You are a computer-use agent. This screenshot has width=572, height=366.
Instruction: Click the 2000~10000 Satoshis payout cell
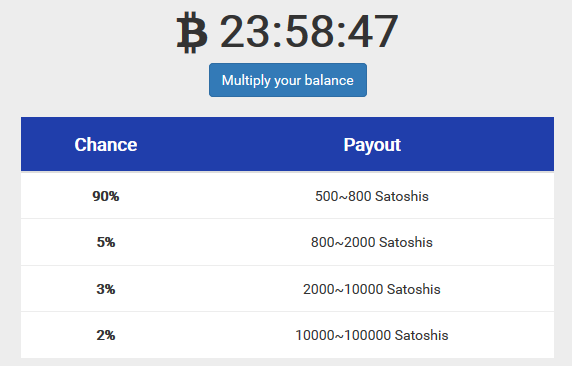click(372, 289)
